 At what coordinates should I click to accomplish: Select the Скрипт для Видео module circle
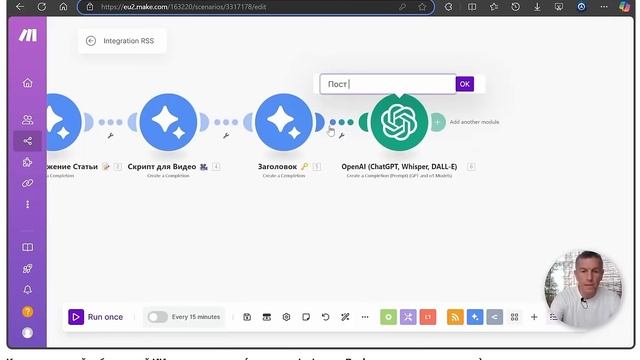click(x=168, y=122)
